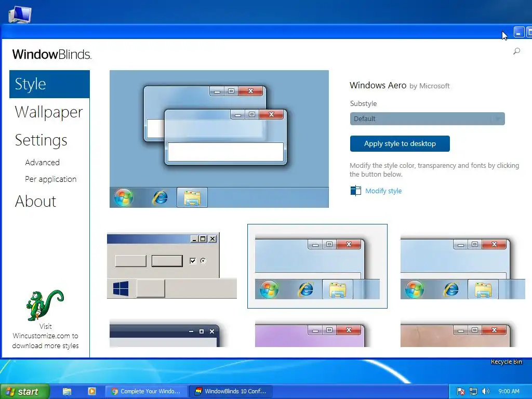Image resolution: width=532 pixels, height=399 pixels.
Task: Open the Wallpaper section
Action: coord(49,112)
